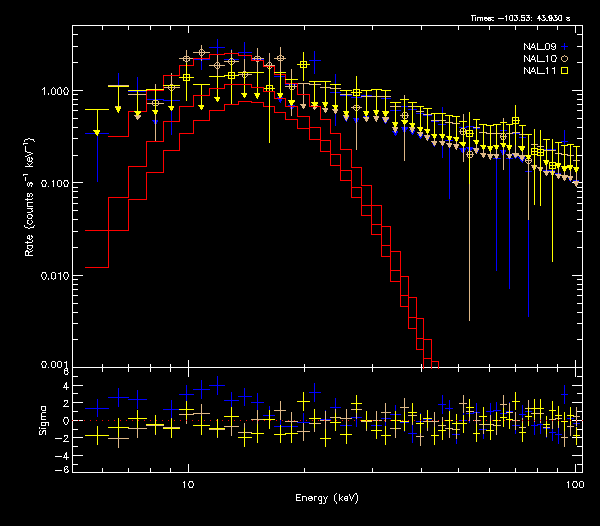600x526 pixels.
Task: Select the NAI_09 legend label
Action: point(539,47)
